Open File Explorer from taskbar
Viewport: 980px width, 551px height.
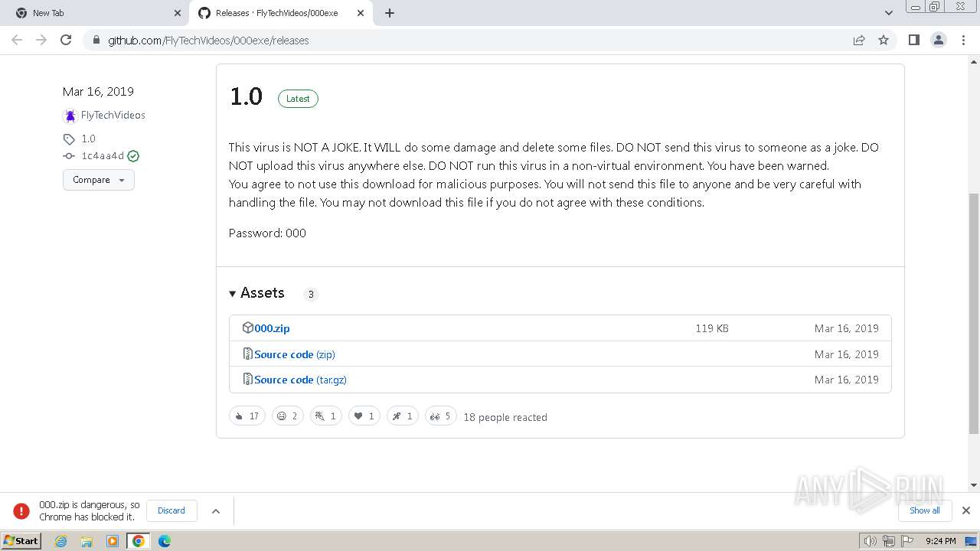(87, 541)
